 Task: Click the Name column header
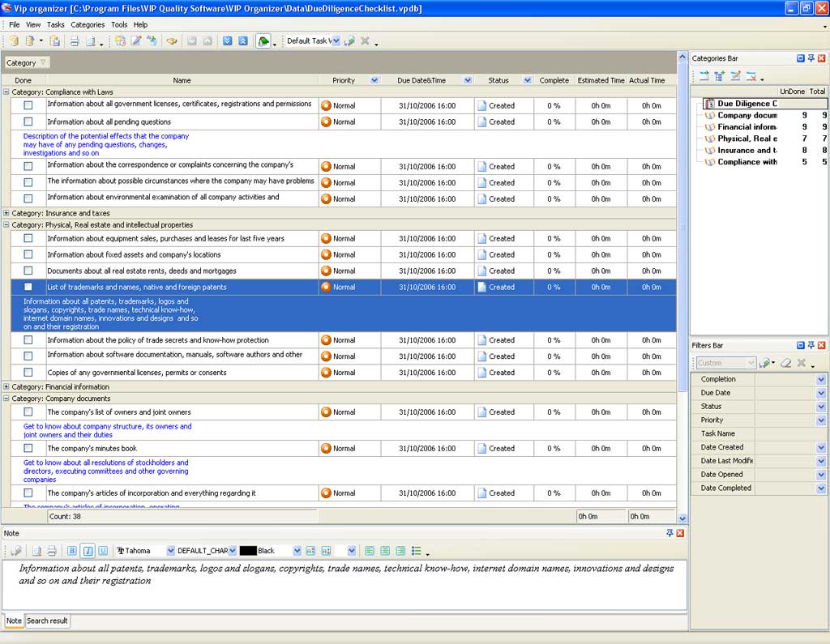(182, 80)
